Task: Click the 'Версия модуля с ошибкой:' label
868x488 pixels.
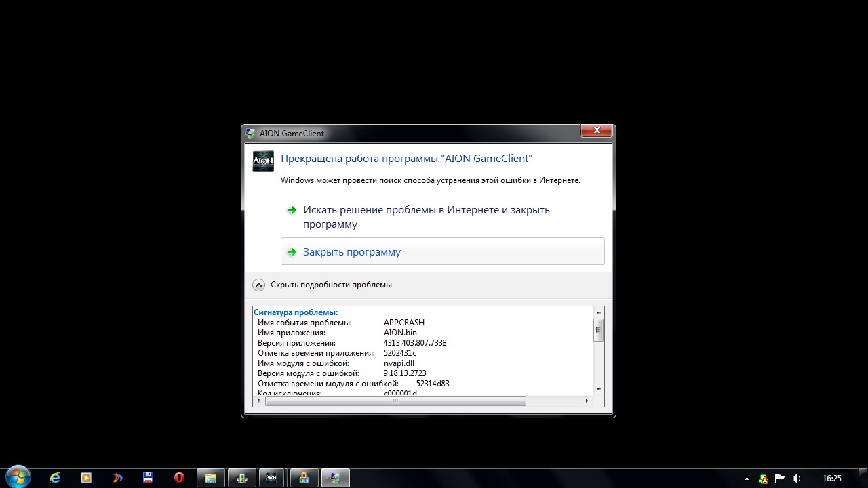Action: (x=308, y=373)
